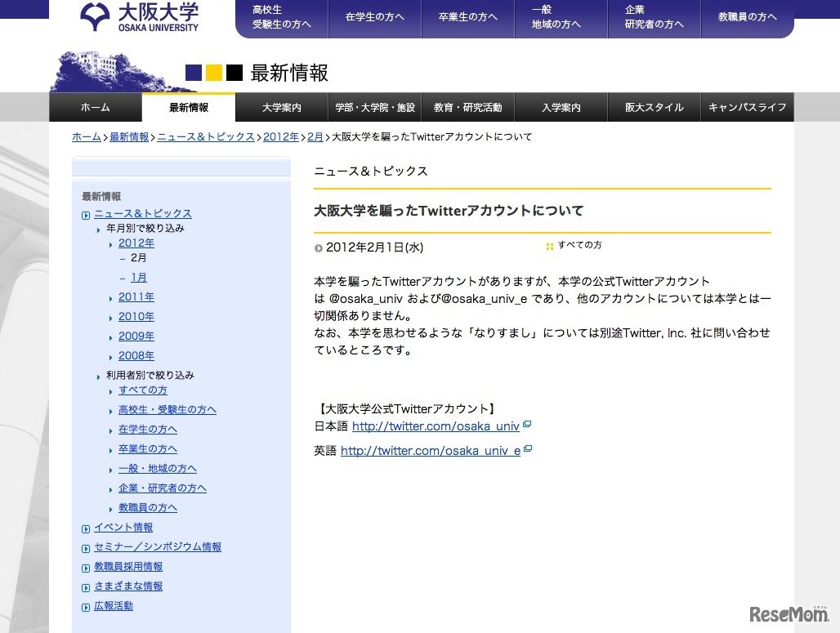The width and height of the screenshot is (840, 633).
Task: Go to ホーム in the breadcrumb
Action: click(x=87, y=137)
